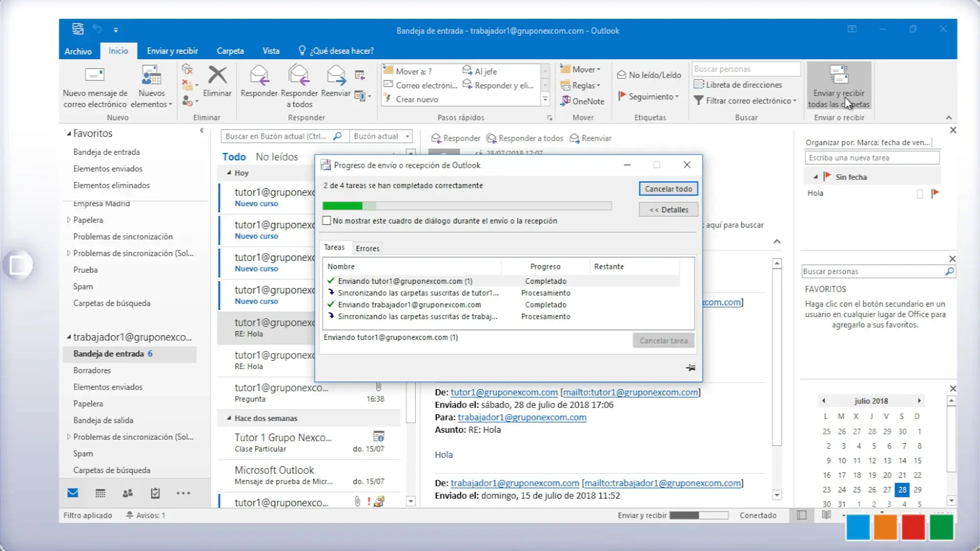980x551 pixels.
Task: Open tutor1@gruponexcom.com sender link
Action: point(504,392)
